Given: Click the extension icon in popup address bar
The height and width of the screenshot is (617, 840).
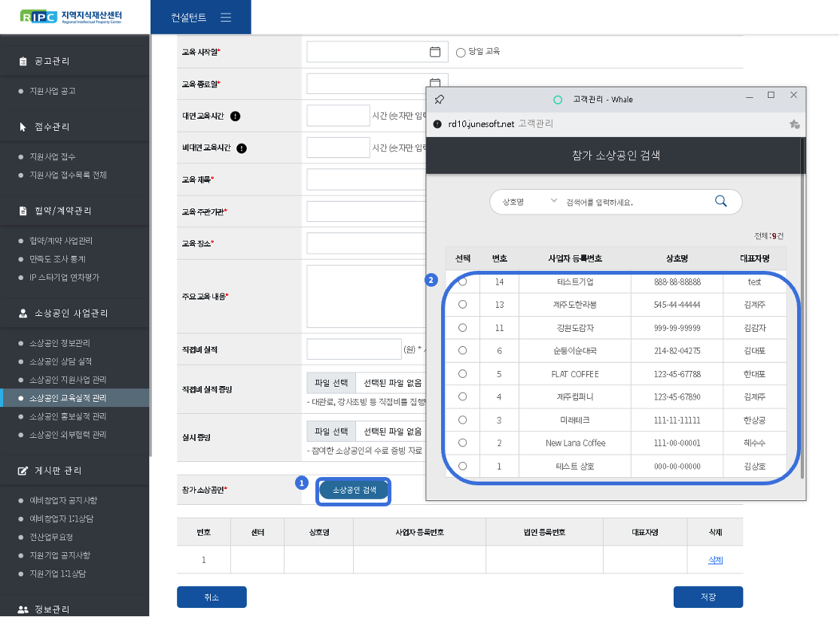Looking at the screenshot, I should click(x=794, y=124).
